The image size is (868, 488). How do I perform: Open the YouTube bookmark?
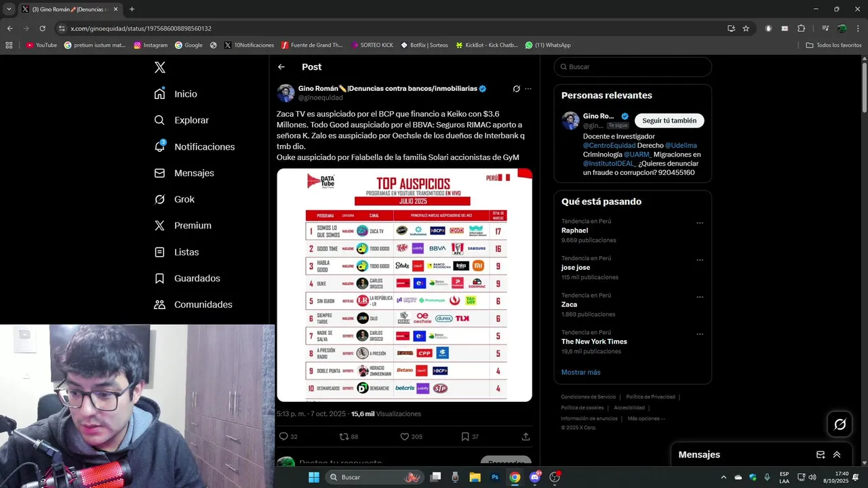[41, 45]
